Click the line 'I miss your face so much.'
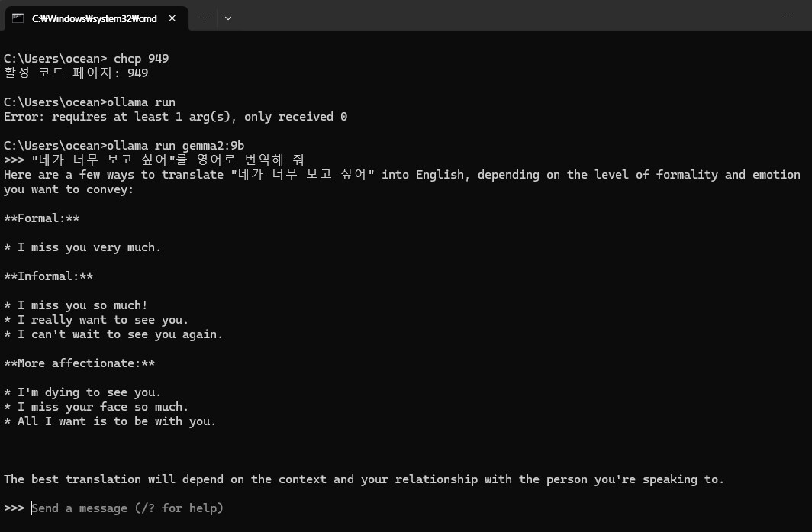This screenshot has height=532, width=812. tap(96, 407)
